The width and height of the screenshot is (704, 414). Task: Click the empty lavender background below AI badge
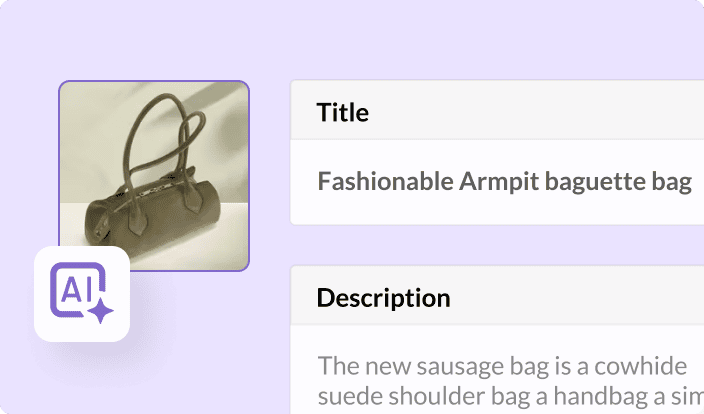(x=82, y=385)
